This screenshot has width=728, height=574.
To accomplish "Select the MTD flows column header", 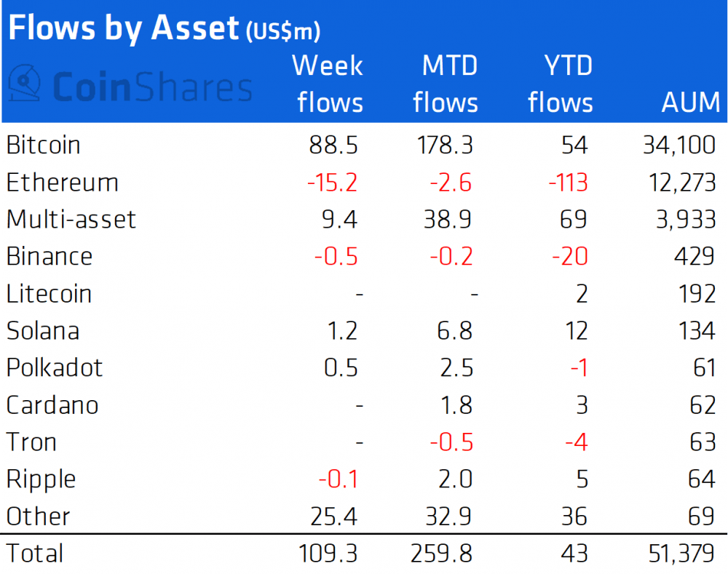I will tap(446, 84).
